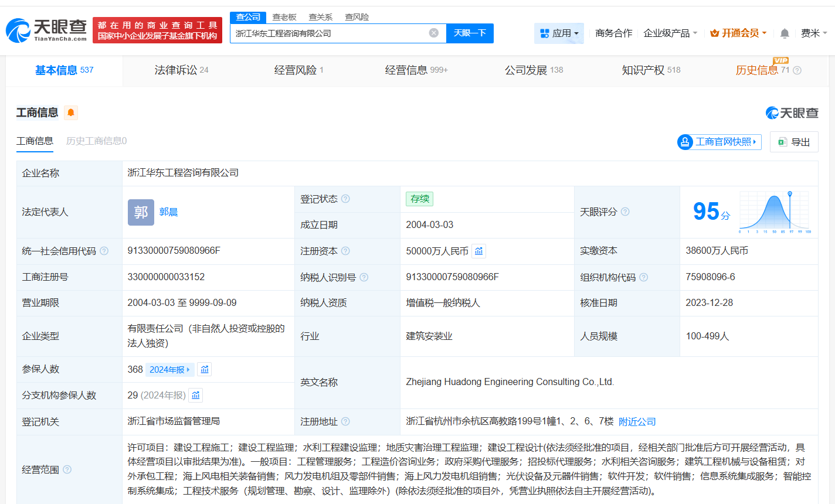Open the chart icon next to 注册资本

click(479, 251)
